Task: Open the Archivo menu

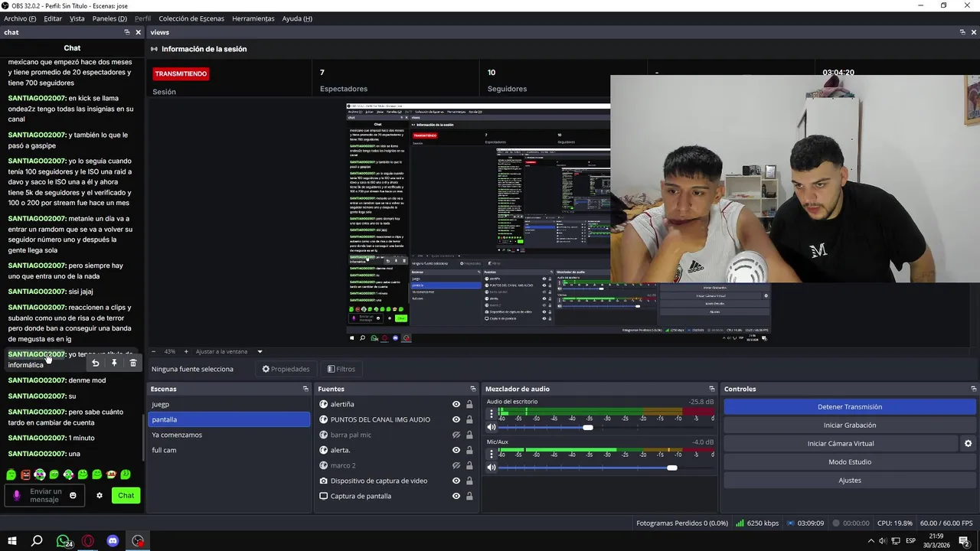Action: 20,18
